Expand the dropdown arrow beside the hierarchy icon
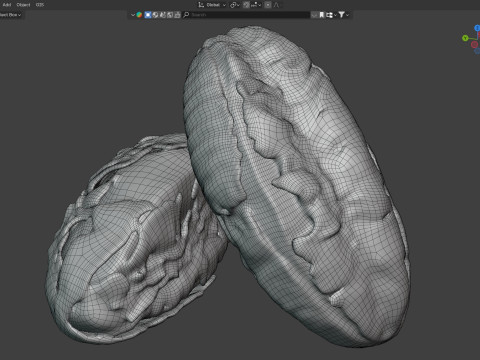This screenshot has height=360, width=480. tap(335, 15)
